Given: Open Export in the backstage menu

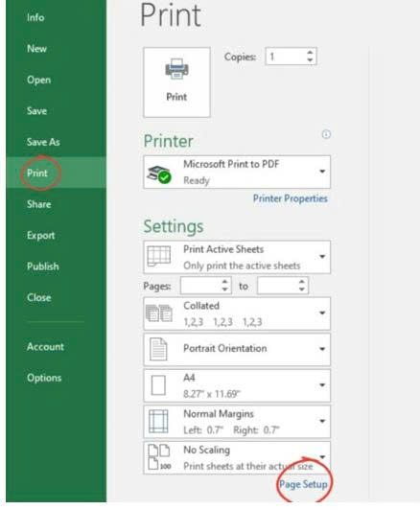Looking at the screenshot, I should tap(40, 235).
